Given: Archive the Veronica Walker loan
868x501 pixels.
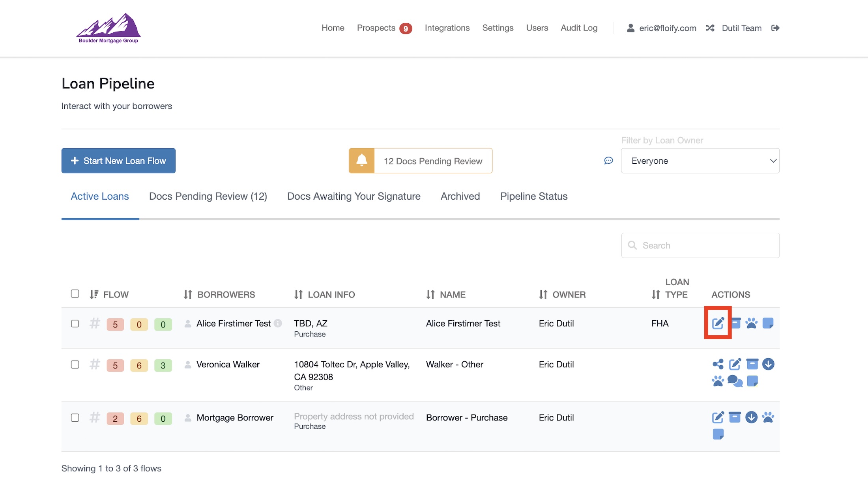Looking at the screenshot, I should pyautogui.click(x=752, y=364).
